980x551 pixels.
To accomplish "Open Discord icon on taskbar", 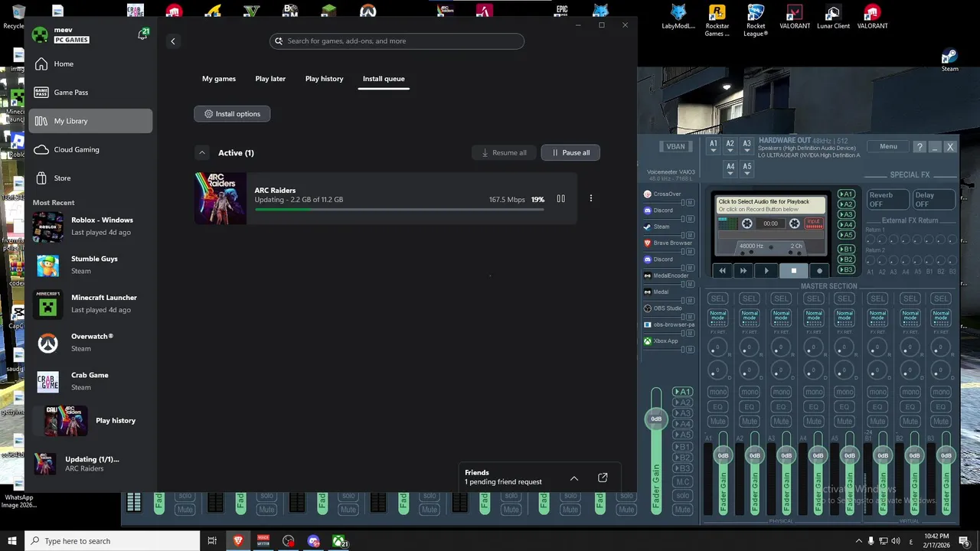I will pyautogui.click(x=313, y=541).
